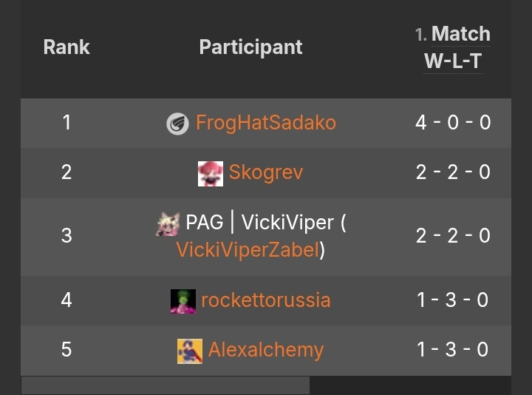This screenshot has width=532, height=395.
Task: Click FrogHatSadako's 4 - 0 - 0 record
Action: (453, 123)
